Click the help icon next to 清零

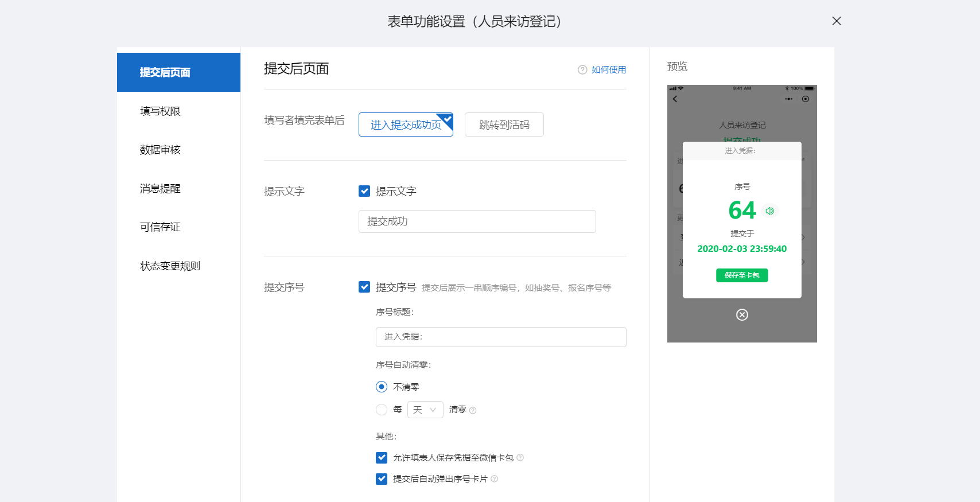tap(473, 410)
